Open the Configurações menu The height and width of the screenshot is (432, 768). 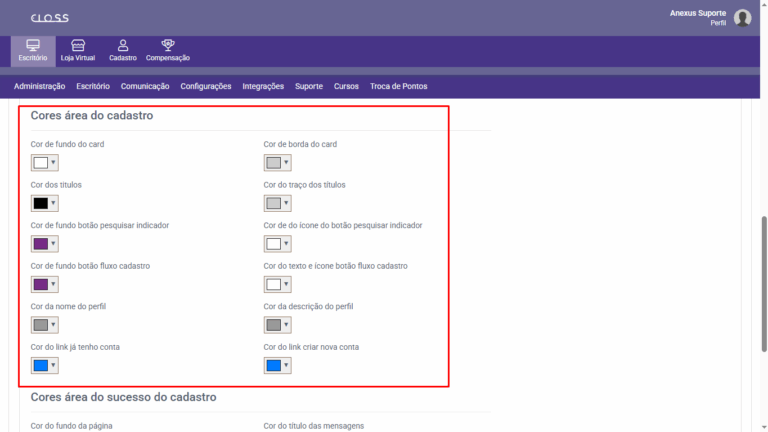click(206, 87)
